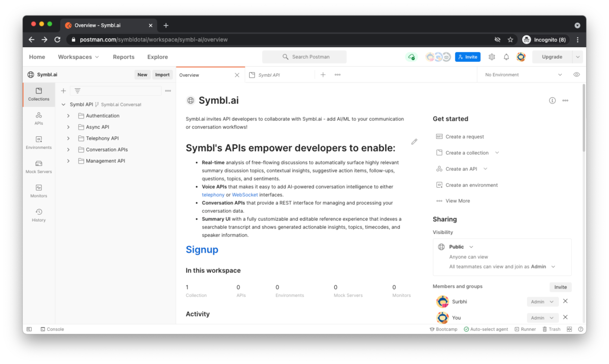Click the Search Postman field
This screenshot has height=364, width=609.
(304, 57)
